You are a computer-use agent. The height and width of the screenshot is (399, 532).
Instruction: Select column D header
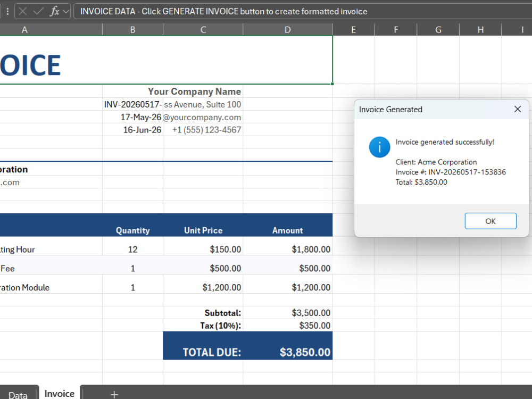pos(287,30)
